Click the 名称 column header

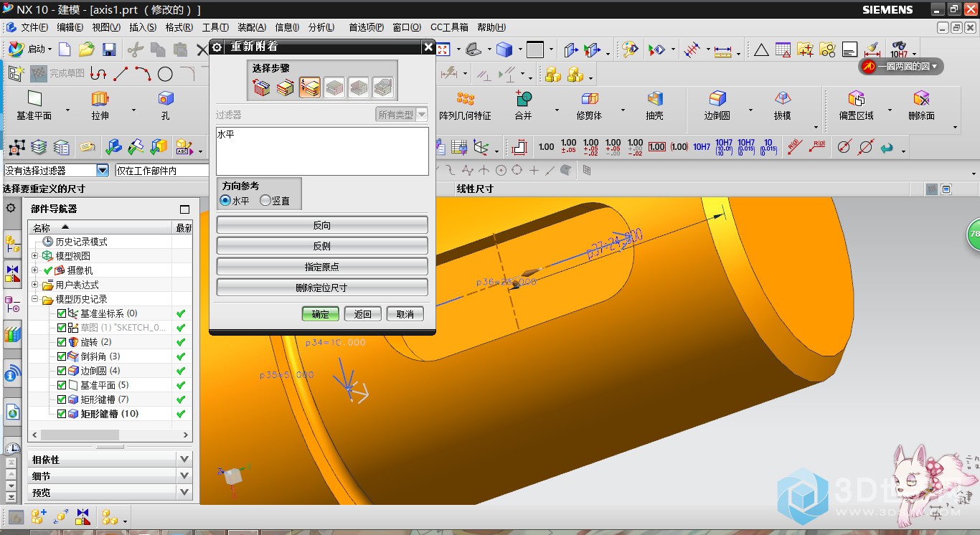(x=101, y=227)
